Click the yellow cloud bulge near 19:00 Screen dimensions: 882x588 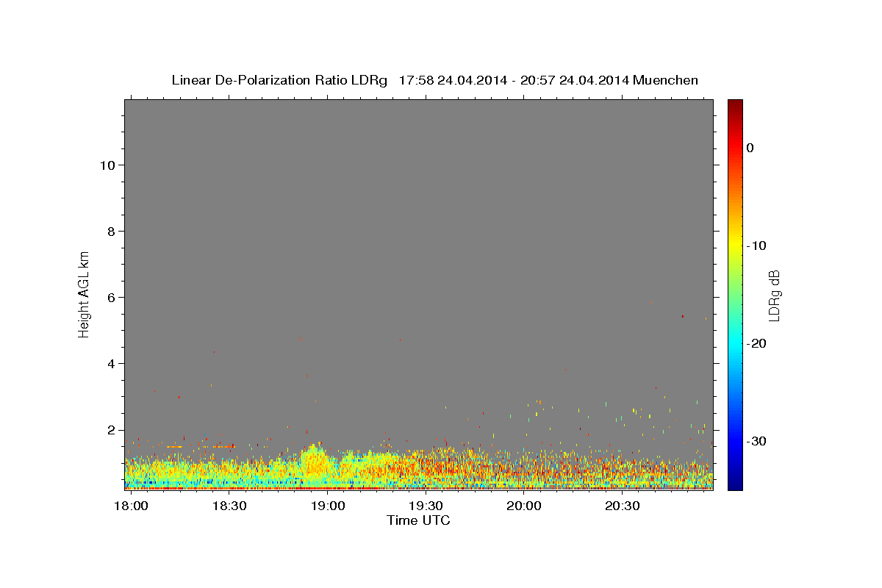tap(316, 462)
